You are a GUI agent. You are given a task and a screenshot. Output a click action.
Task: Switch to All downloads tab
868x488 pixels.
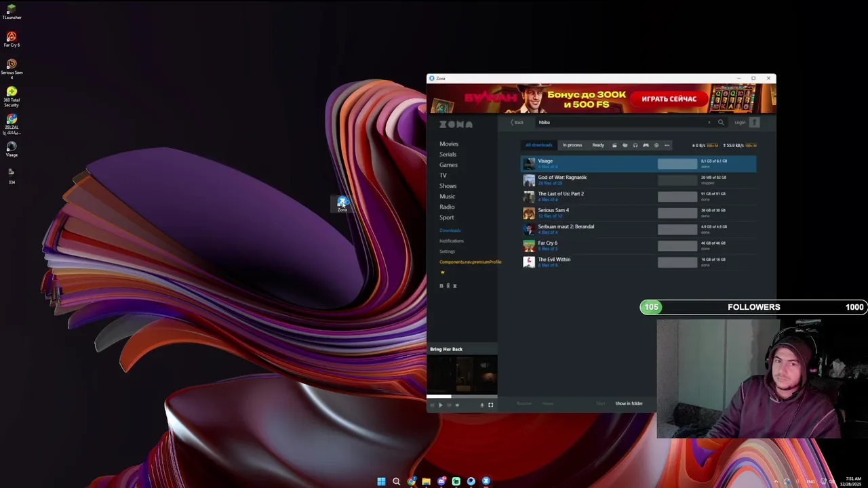[539, 145]
